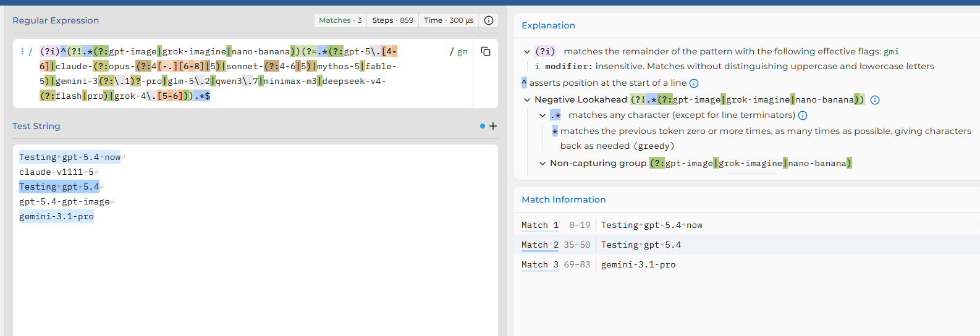The height and width of the screenshot is (336, 980).
Task: Open the regex flags 'gm' selector
Action: pyautogui.click(x=462, y=52)
